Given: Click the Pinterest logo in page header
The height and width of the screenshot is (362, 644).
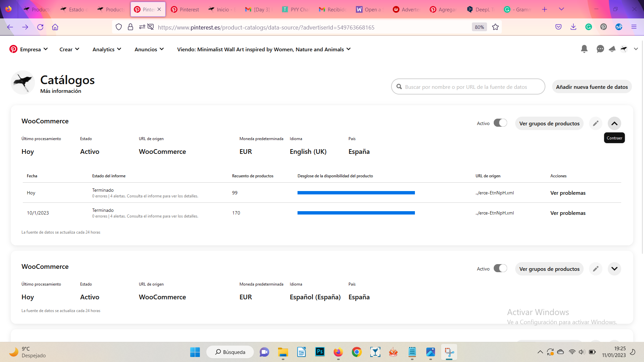Looking at the screenshot, I should (x=13, y=49).
